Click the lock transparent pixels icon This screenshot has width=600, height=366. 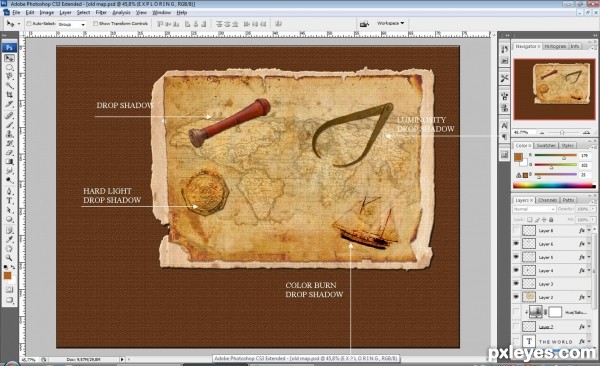[x=530, y=220]
